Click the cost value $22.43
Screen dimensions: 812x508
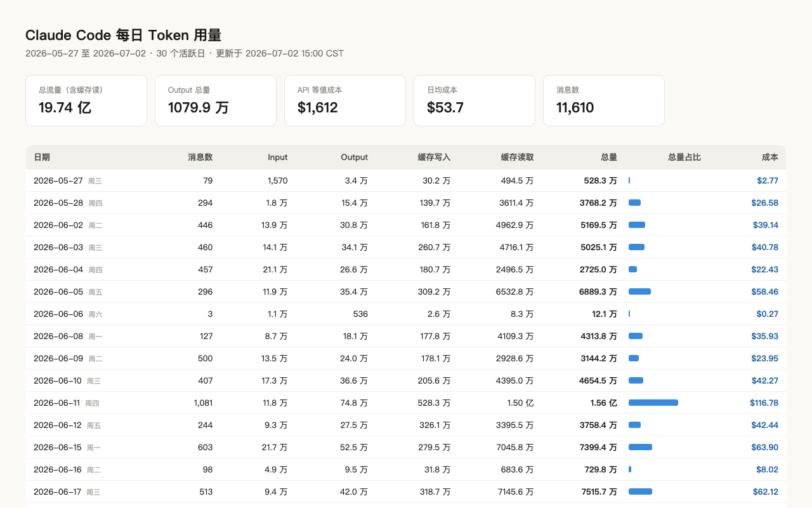pos(765,269)
